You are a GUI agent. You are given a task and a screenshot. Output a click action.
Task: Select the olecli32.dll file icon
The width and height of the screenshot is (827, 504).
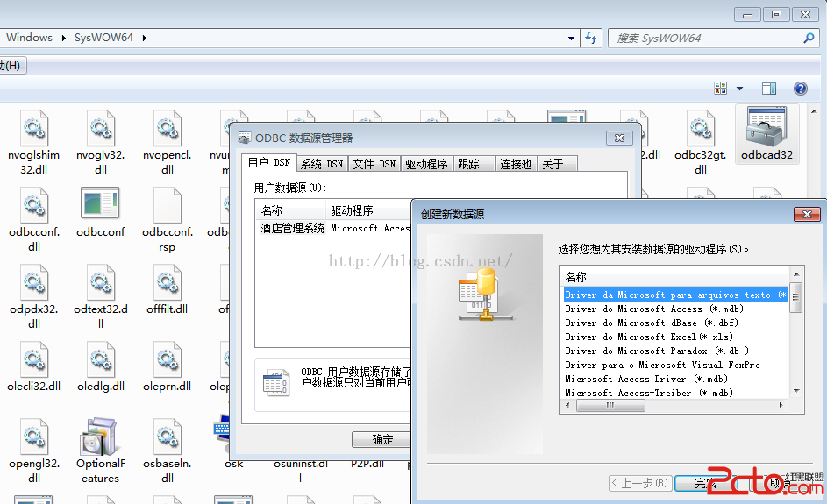coord(33,359)
